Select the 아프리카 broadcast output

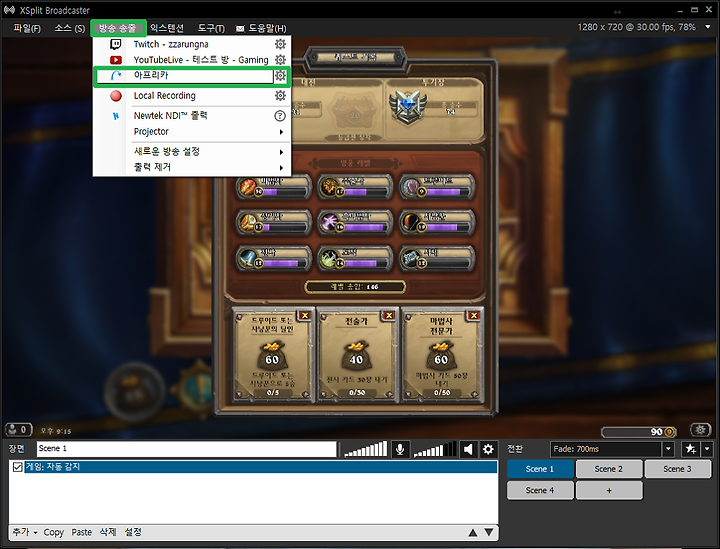click(x=184, y=75)
